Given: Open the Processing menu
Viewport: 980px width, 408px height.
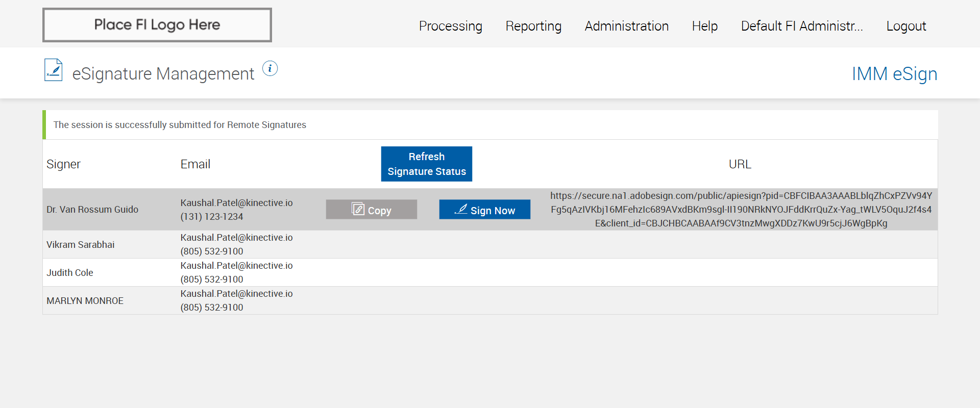Looking at the screenshot, I should click(450, 26).
